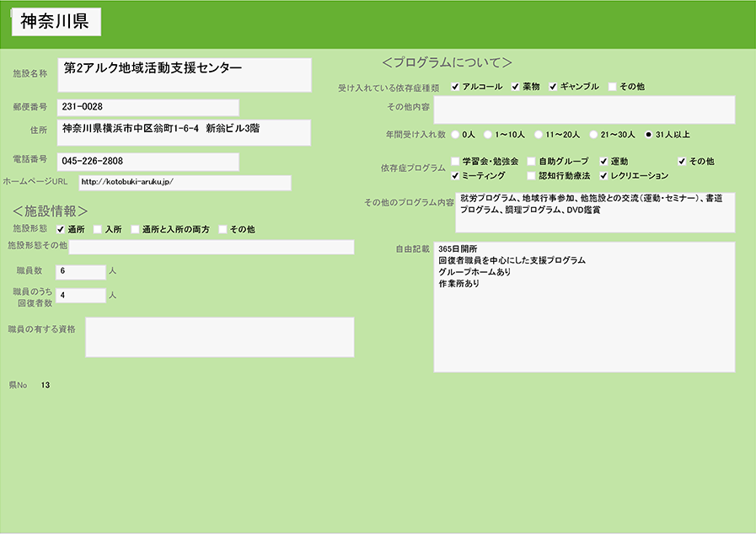Choose the 1〜10人 radio option
This screenshot has height=534, width=756.
488,134
